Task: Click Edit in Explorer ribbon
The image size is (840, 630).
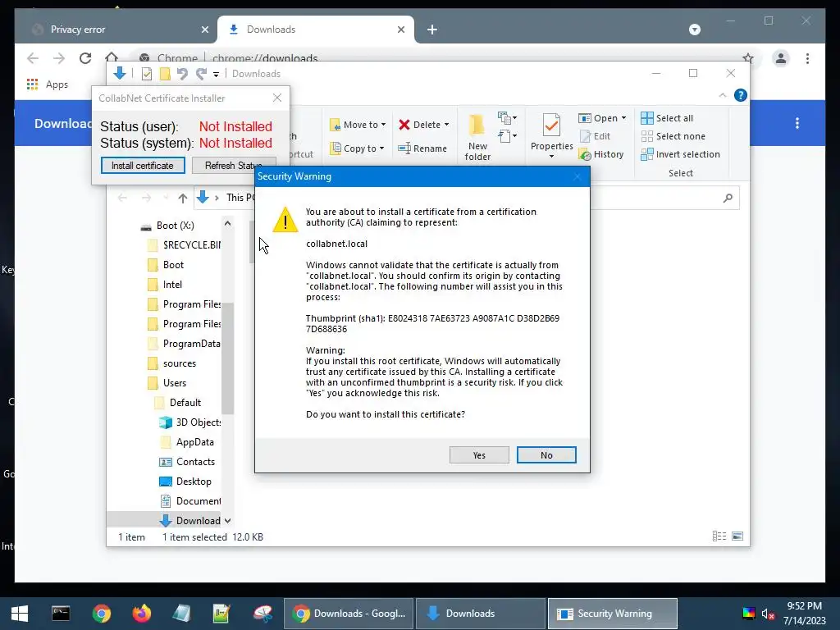Action: (596, 136)
